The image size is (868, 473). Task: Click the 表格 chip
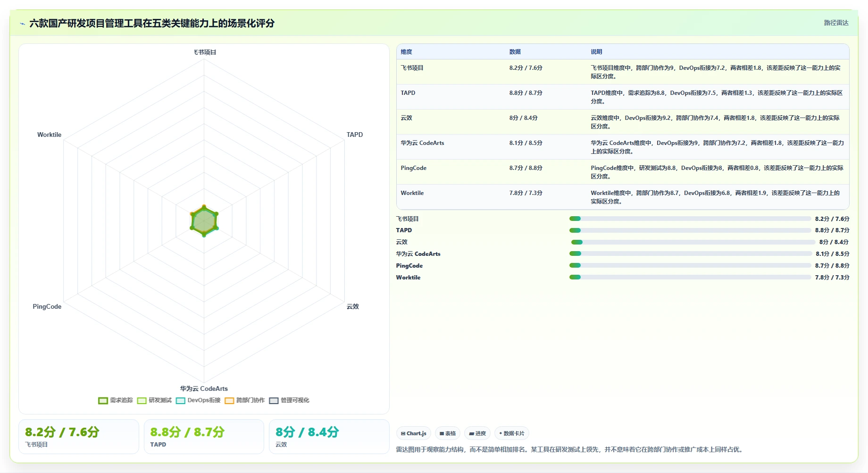pyautogui.click(x=448, y=433)
